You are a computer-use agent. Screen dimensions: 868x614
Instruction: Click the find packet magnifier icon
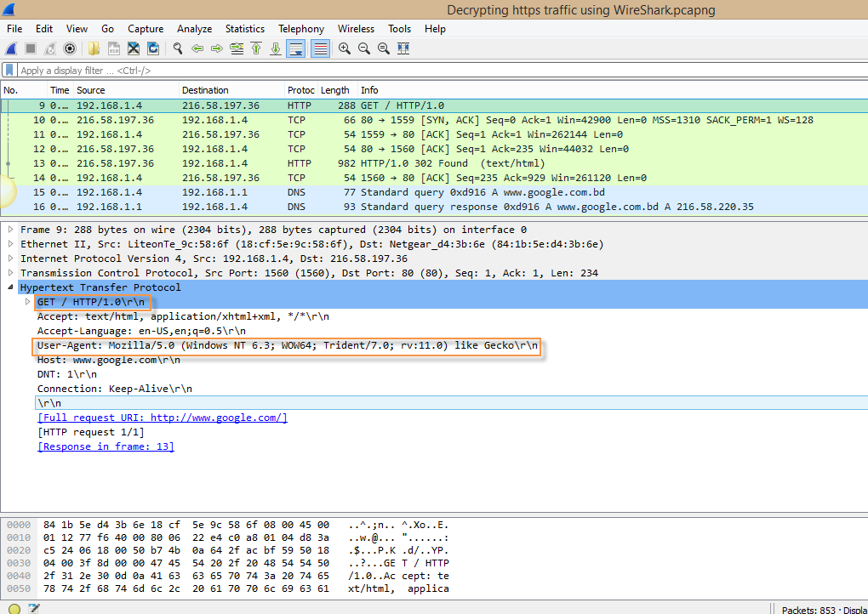click(x=178, y=48)
